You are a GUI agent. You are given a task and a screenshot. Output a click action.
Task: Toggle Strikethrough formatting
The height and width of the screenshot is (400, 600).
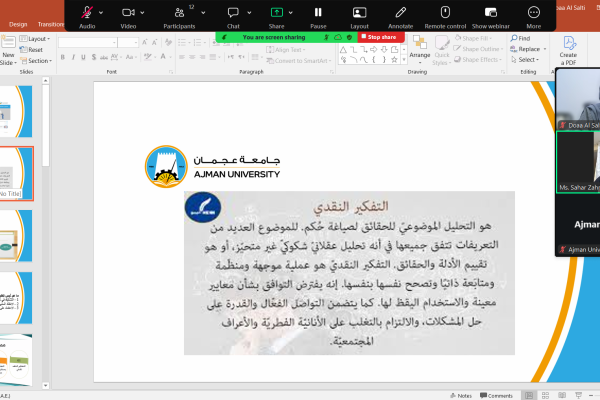(x=104, y=57)
